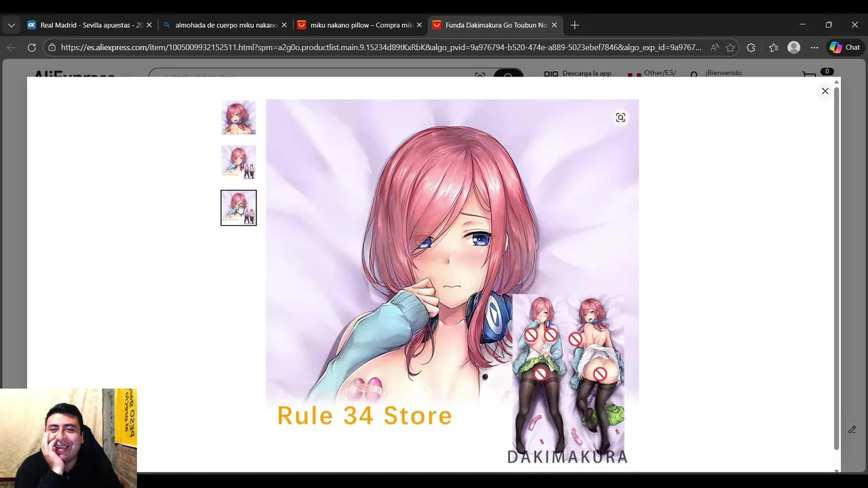Click the AliExpress search button
The width and height of the screenshot is (868, 488).
(508, 73)
